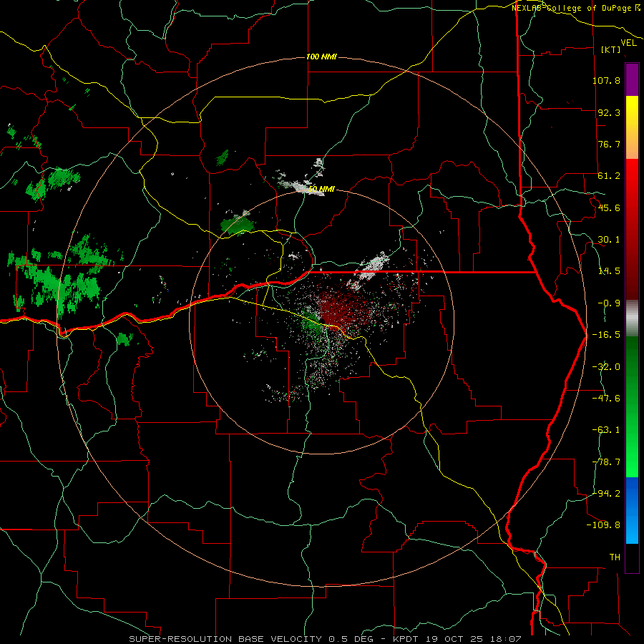Click the "50 NMI" range ring label
The image size is (644, 644).
[x=321, y=190]
